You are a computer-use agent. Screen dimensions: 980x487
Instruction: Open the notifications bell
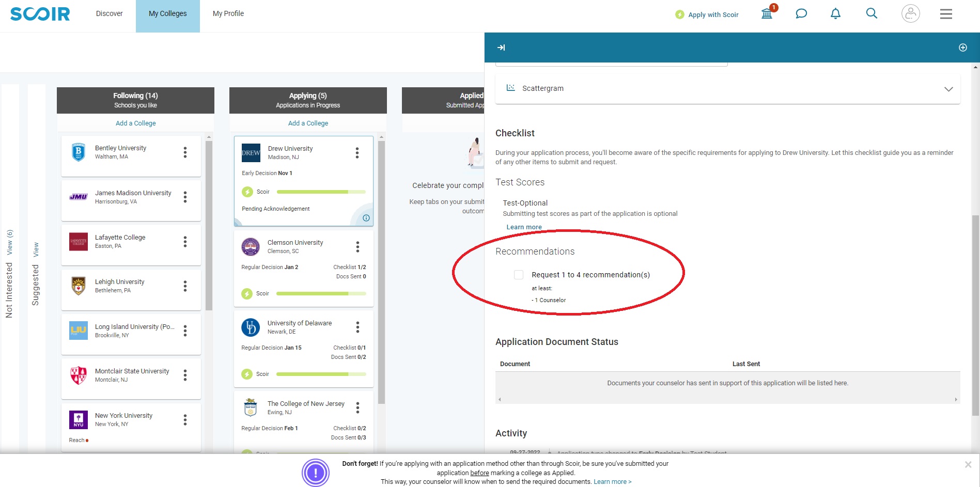click(835, 14)
